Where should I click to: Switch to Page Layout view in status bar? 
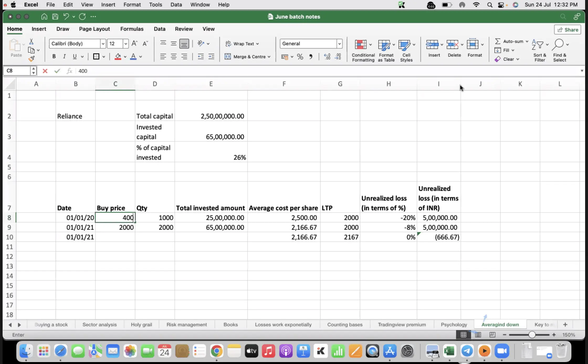pyautogui.click(x=478, y=335)
